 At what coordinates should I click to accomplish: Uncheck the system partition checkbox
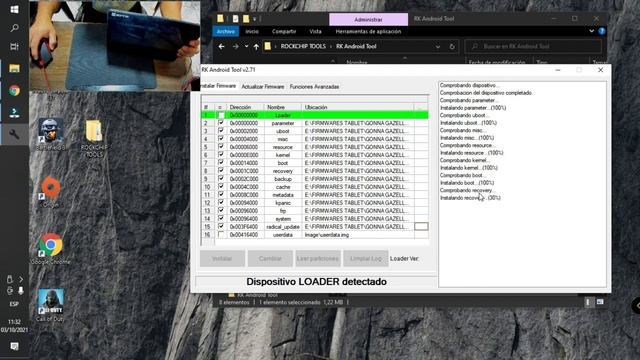coord(221,218)
